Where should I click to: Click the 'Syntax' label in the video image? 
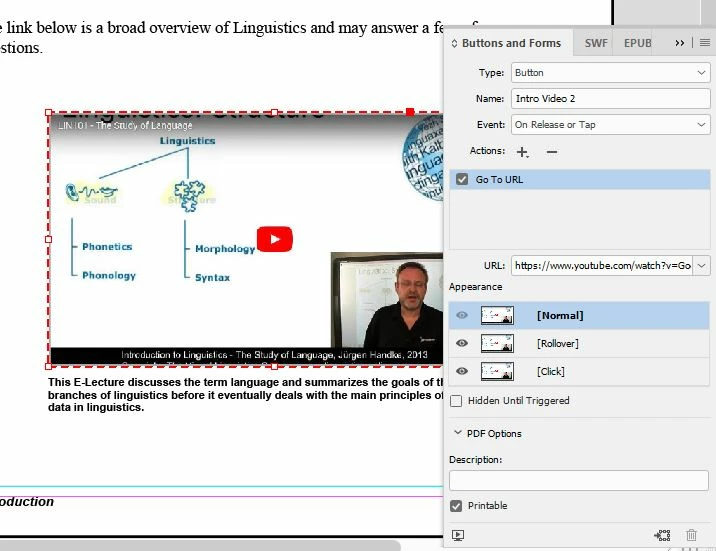(212, 278)
